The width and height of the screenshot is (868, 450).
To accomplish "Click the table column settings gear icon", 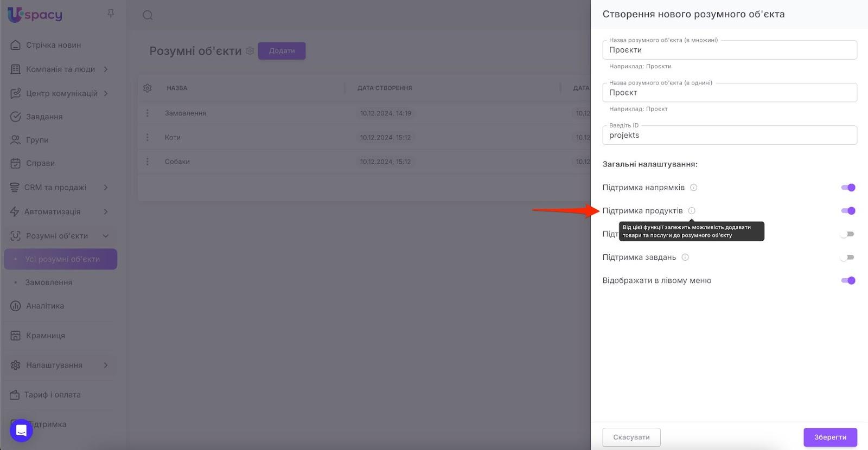I will click(x=148, y=88).
